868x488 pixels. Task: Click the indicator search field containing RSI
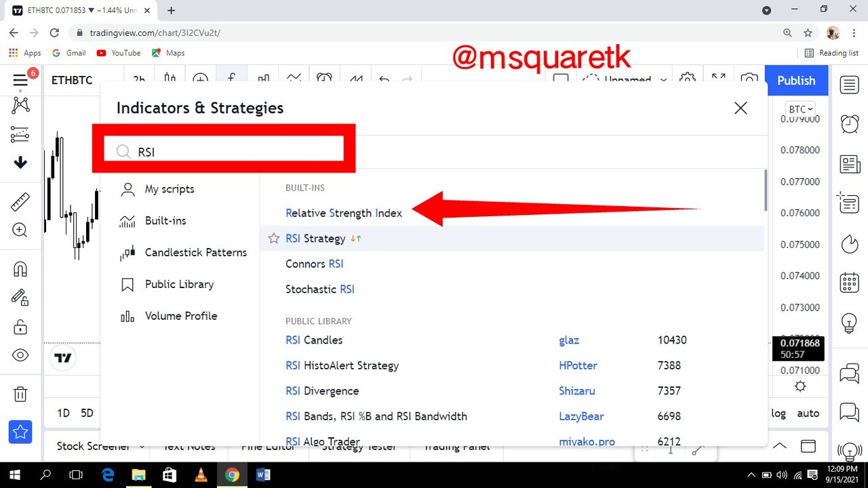(x=224, y=152)
